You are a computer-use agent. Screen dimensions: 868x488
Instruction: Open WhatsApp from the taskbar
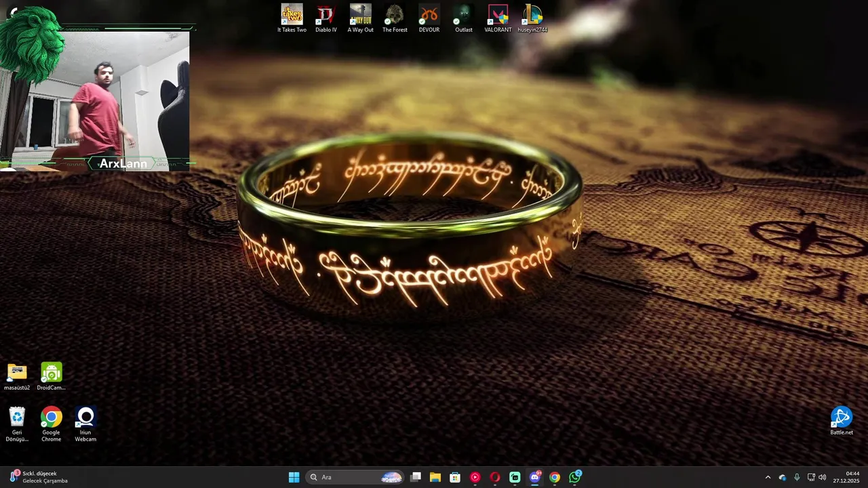pos(575,477)
